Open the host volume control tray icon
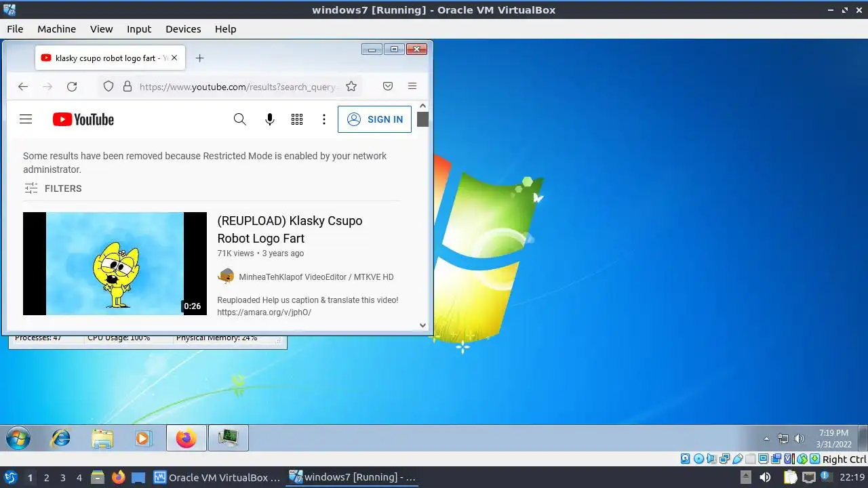This screenshot has width=868, height=488. pyautogui.click(x=765, y=477)
